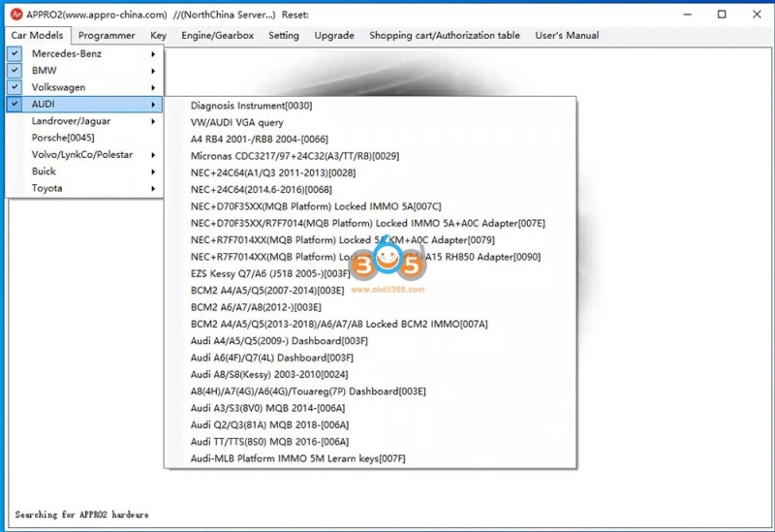Viewport: 775px width, 532px height.
Task: Expand the Buick submenu arrow
Action: [153, 172]
